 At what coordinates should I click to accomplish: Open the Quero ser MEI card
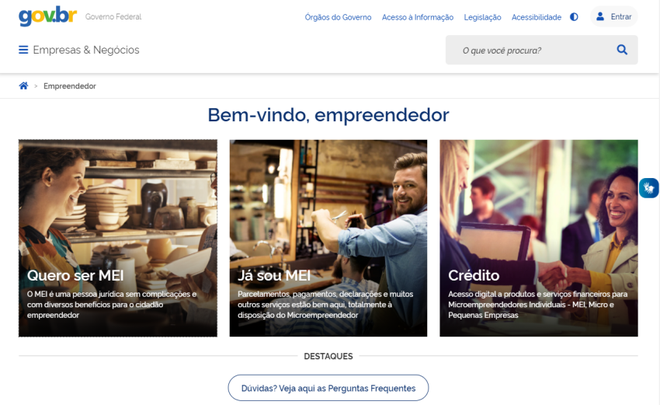(x=118, y=238)
